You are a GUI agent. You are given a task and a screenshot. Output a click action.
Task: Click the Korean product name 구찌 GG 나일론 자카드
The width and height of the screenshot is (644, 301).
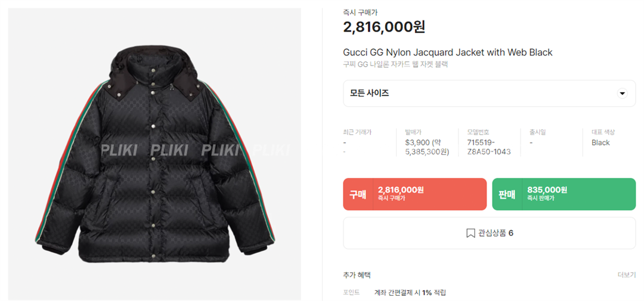tap(395, 64)
